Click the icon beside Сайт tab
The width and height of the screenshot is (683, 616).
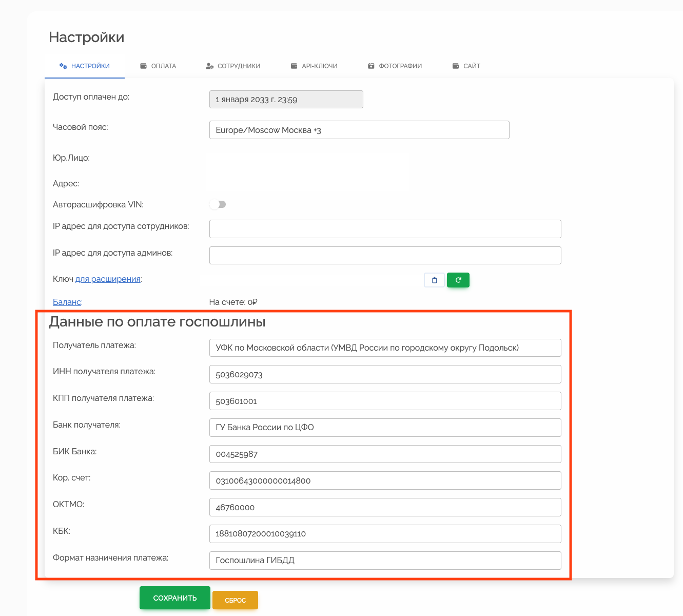tap(456, 66)
